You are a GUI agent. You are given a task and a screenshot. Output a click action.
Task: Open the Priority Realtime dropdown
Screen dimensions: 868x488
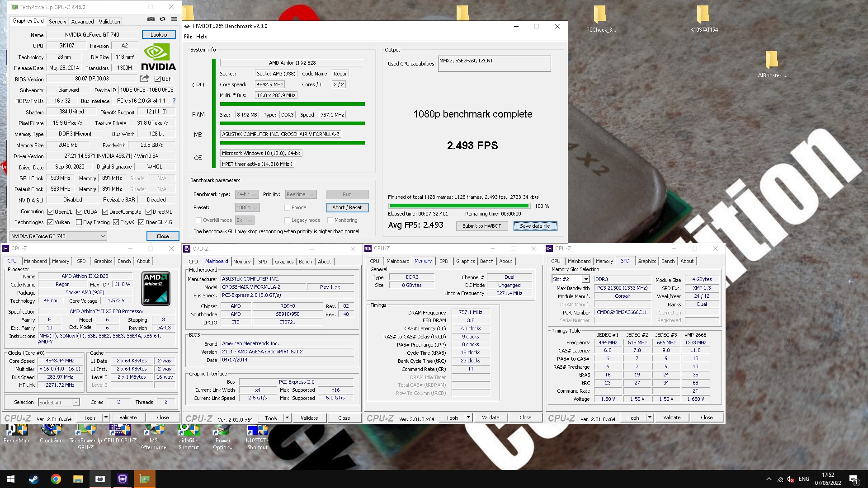click(x=301, y=195)
